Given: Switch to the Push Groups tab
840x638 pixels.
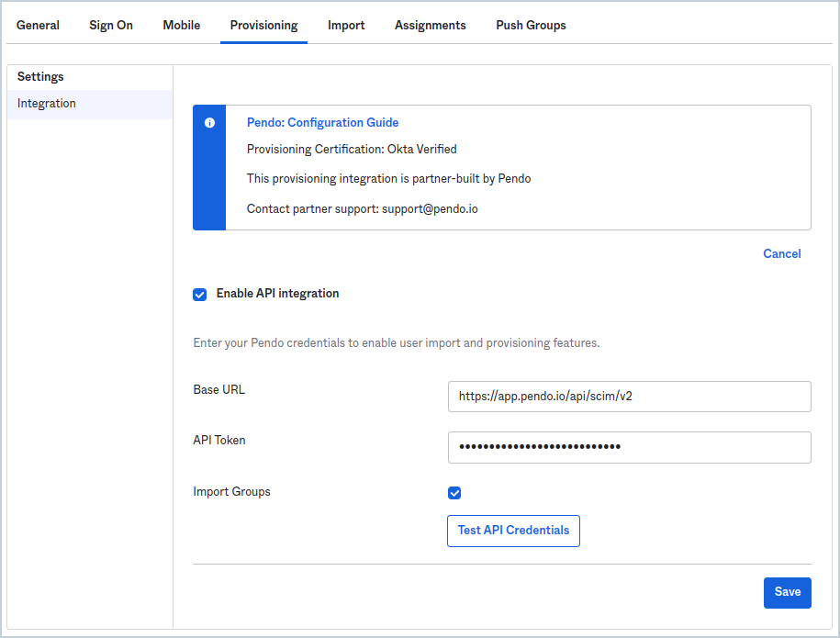Looking at the screenshot, I should (531, 25).
